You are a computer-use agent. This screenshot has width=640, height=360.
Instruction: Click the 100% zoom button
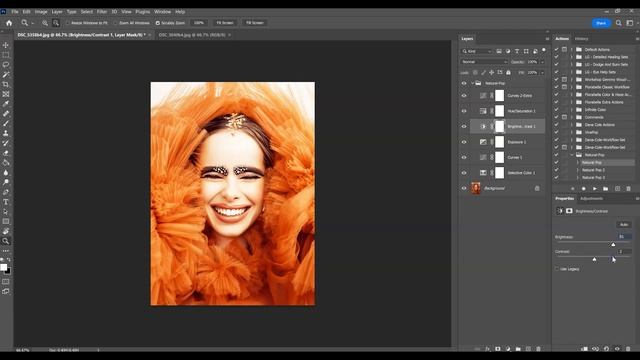coord(199,23)
